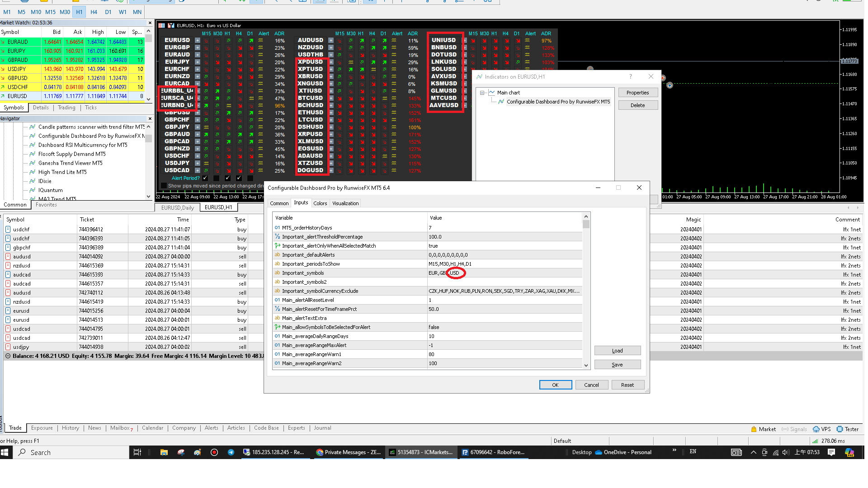Click the plus icon next to AUDUSD
Image resolution: width=868 pixels, height=488 pixels.
(331, 40)
